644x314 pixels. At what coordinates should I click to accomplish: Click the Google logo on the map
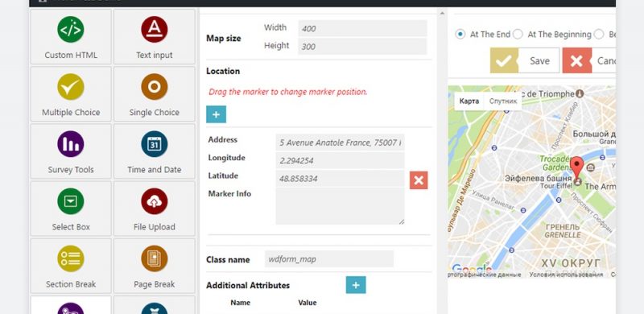(471, 269)
